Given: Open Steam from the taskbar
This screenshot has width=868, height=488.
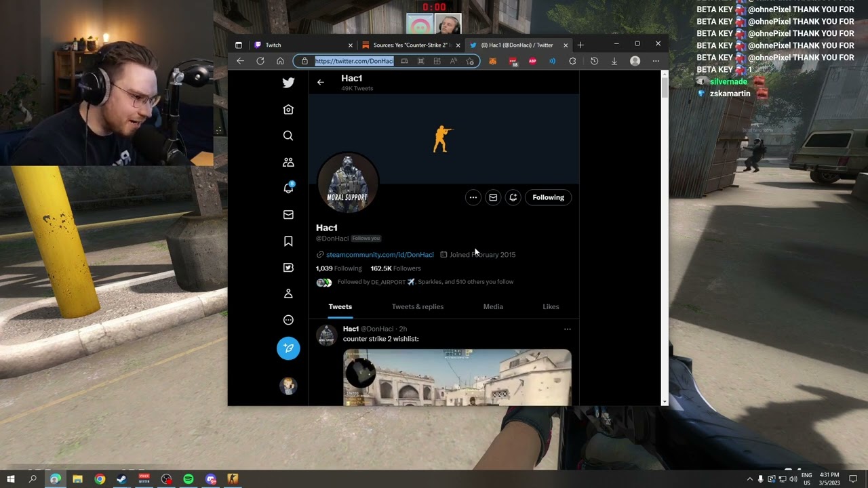Looking at the screenshot, I should pyautogui.click(x=121, y=479).
